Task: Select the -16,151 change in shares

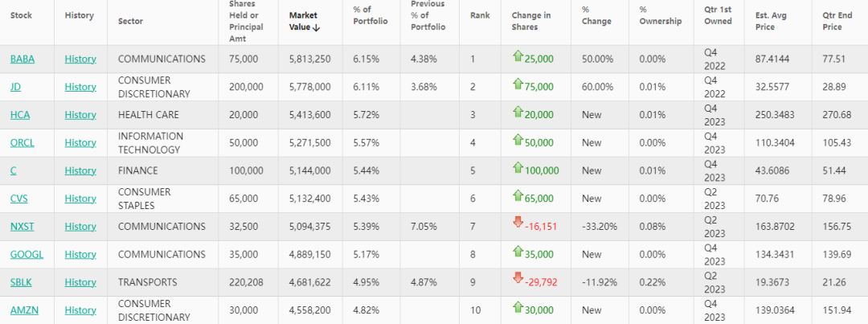Action: pos(540,227)
